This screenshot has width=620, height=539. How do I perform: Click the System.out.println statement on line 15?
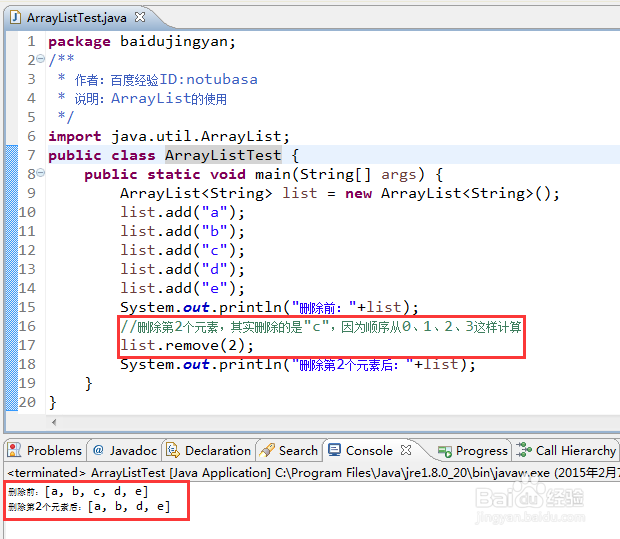(x=269, y=307)
